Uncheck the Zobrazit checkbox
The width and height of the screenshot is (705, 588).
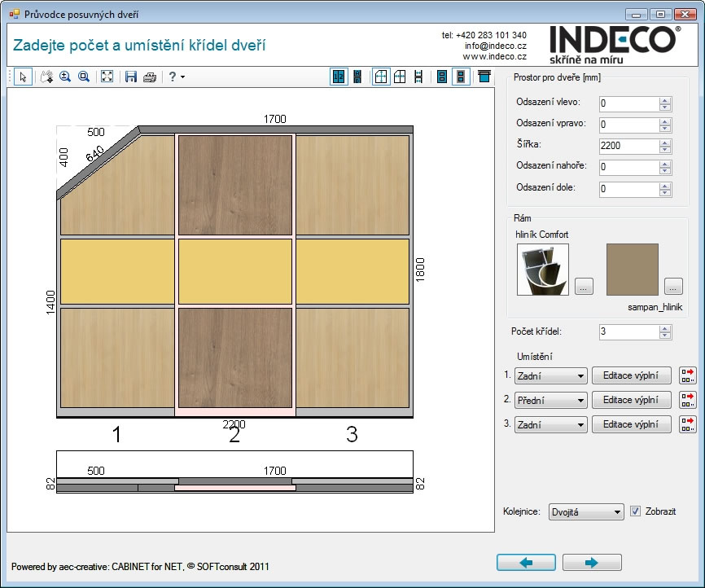click(636, 511)
